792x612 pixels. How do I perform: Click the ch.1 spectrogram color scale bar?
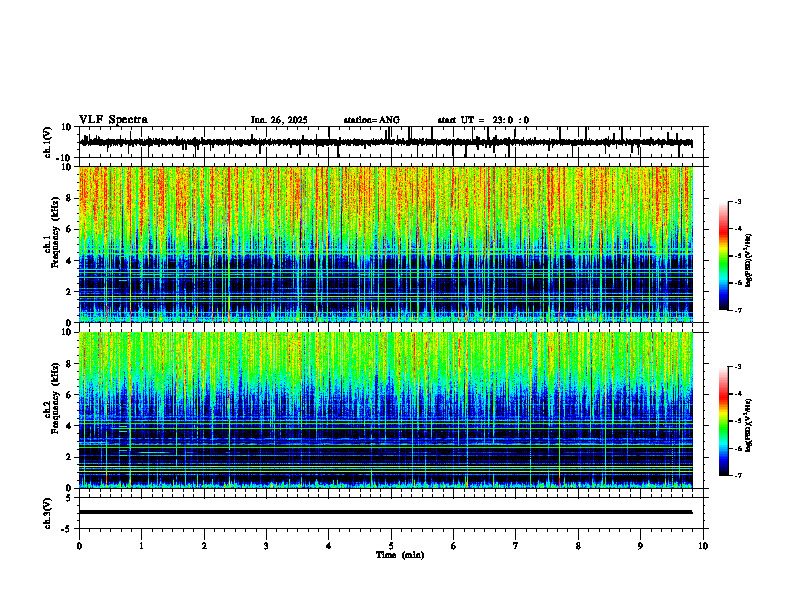(723, 256)
